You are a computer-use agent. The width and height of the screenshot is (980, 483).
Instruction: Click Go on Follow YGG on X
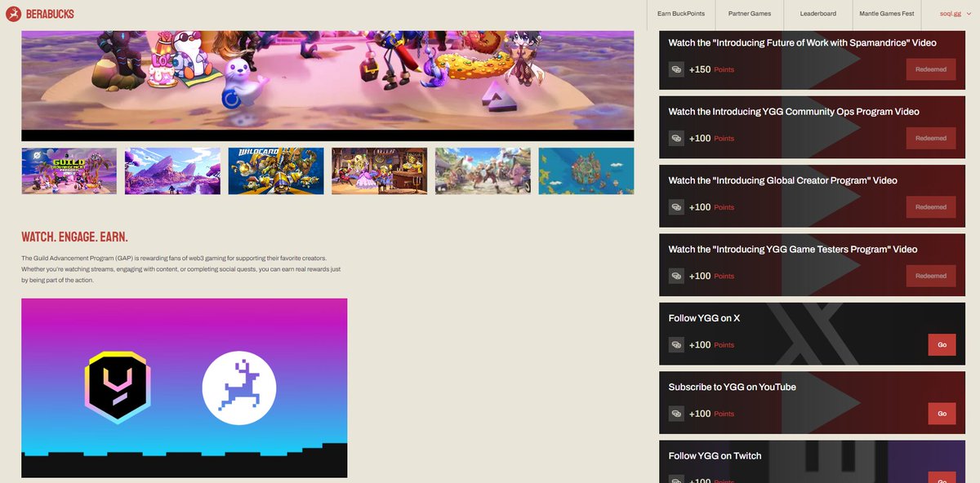942,345
